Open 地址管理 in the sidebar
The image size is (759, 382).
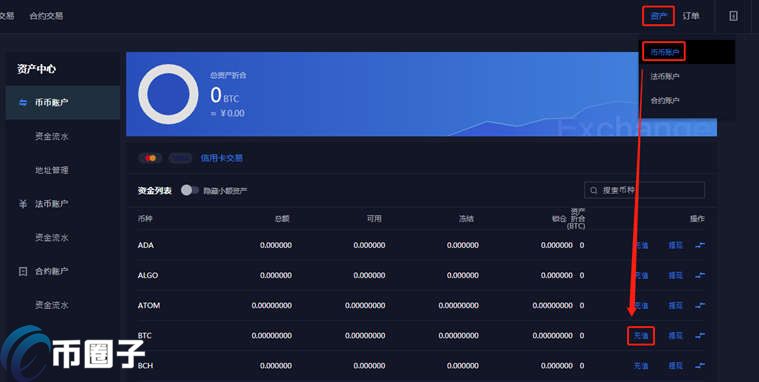pos(52,170)
